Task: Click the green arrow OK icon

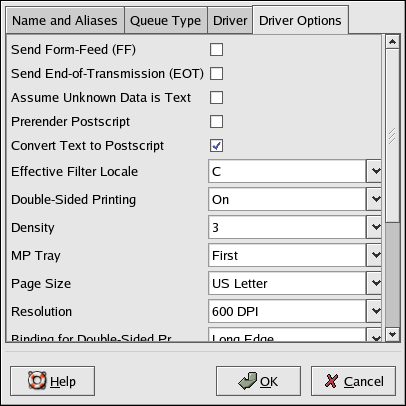Action: click(248, 381)
